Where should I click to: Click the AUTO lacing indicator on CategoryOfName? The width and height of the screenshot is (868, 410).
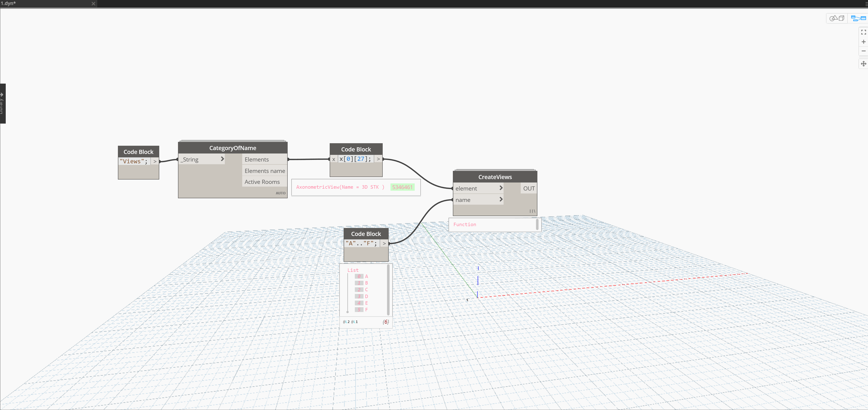(x=280, y=193)
